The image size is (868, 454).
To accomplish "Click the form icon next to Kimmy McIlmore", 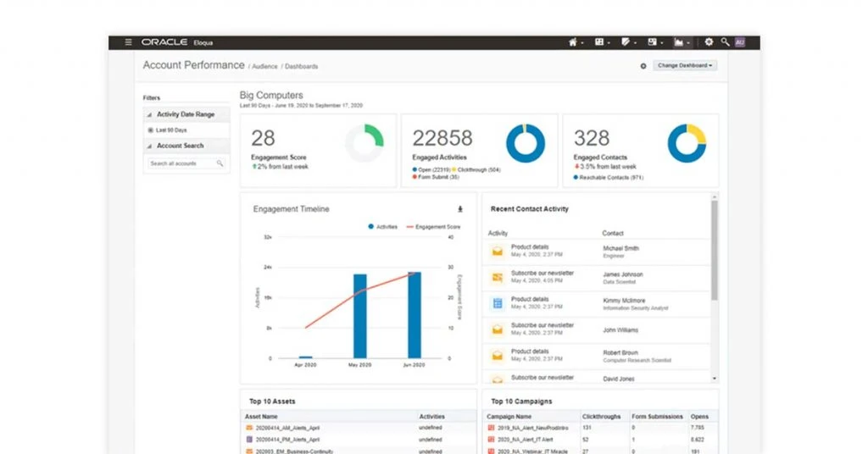I will (x=498, y=302).
